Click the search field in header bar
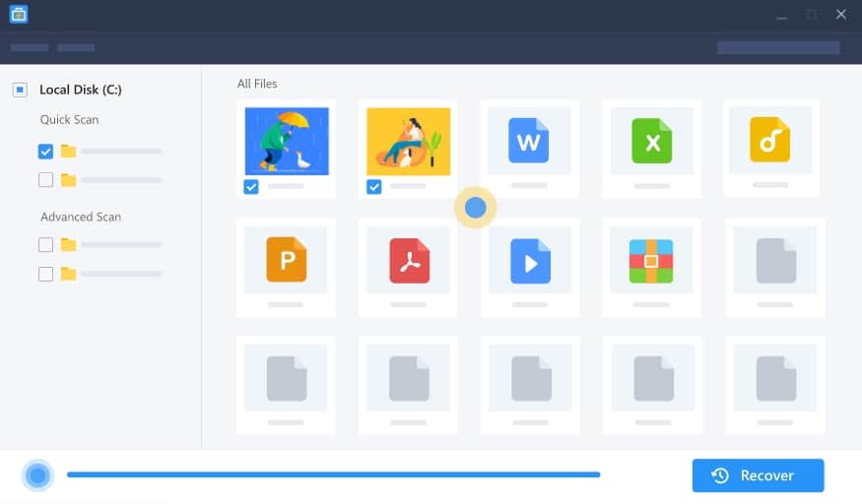862x504 pixels. (778, 48)
